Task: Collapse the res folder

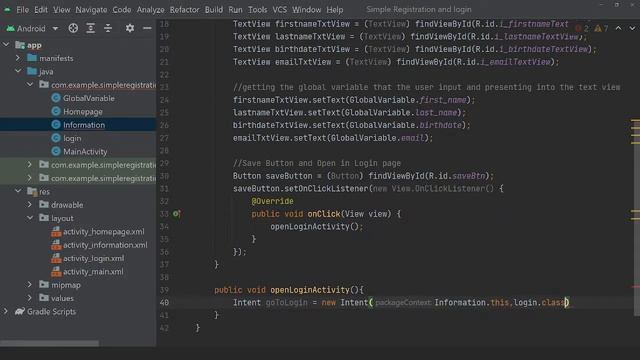Action: 18,191
